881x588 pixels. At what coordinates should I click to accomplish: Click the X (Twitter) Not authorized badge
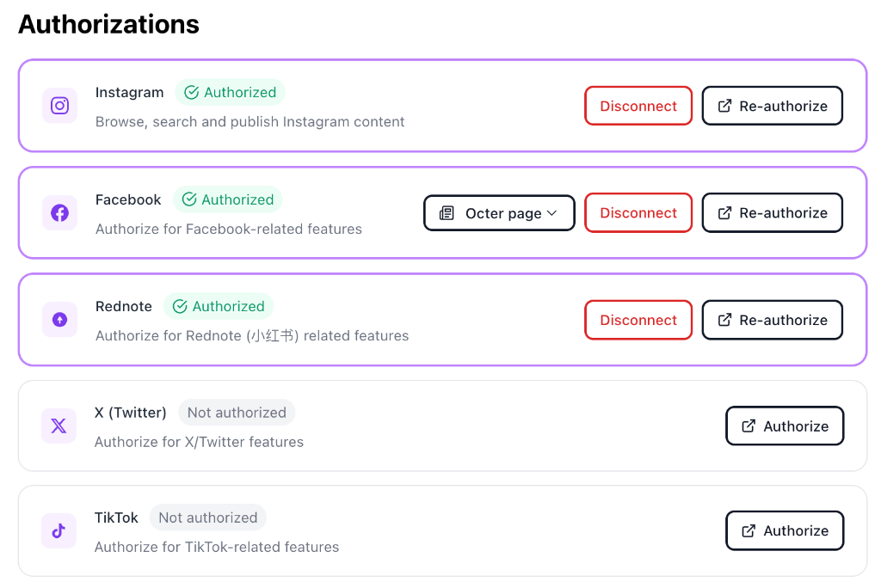[237, 413]
